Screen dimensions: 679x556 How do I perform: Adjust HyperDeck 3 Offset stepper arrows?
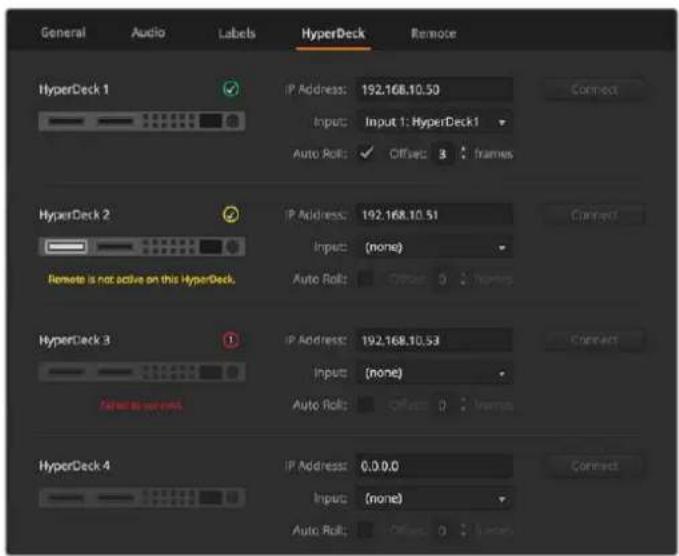coord(463,405)
